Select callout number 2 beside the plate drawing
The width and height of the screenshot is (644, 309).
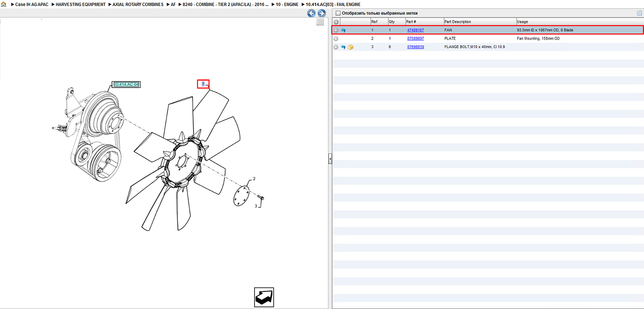(x=254, y=179)
